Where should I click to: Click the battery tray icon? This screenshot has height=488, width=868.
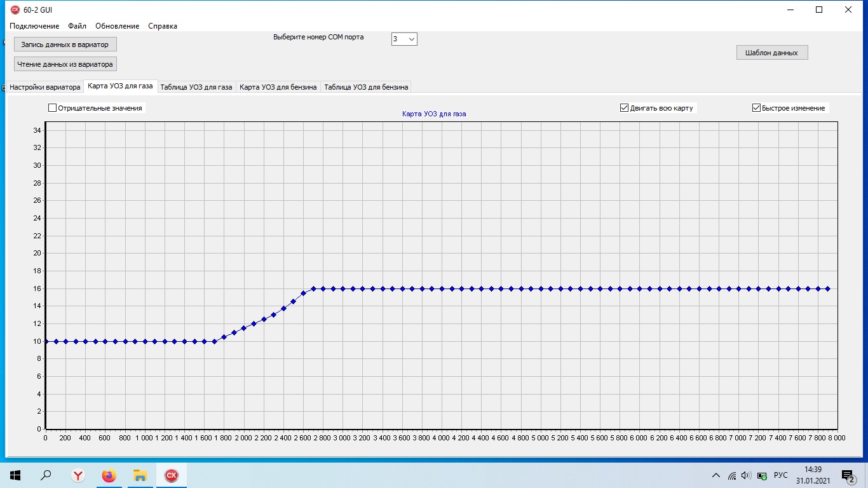click(761, 475)
